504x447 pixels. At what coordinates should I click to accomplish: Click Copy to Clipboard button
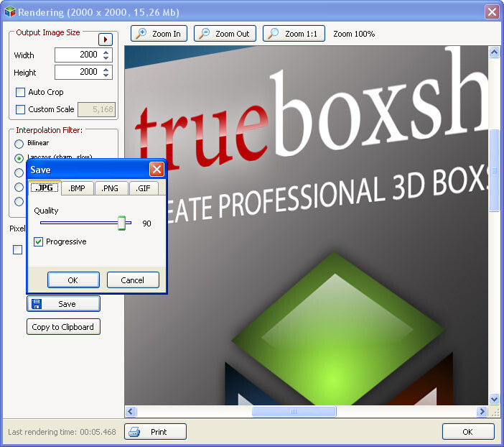pyautogui.click(x=63, y=327)
